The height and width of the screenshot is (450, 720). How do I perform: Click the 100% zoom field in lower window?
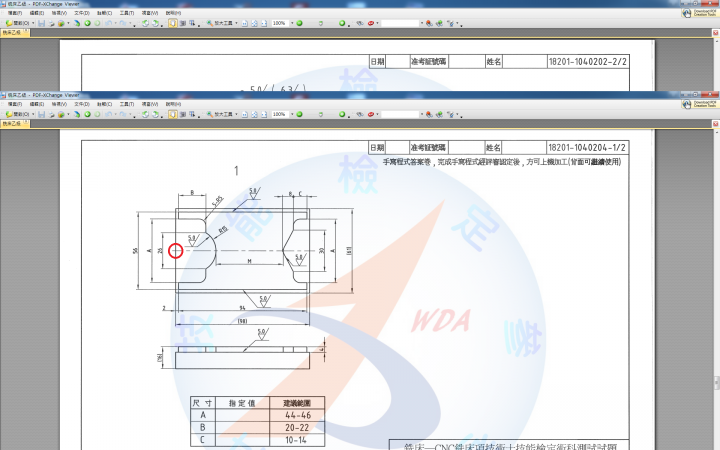(x=280, y=114)
